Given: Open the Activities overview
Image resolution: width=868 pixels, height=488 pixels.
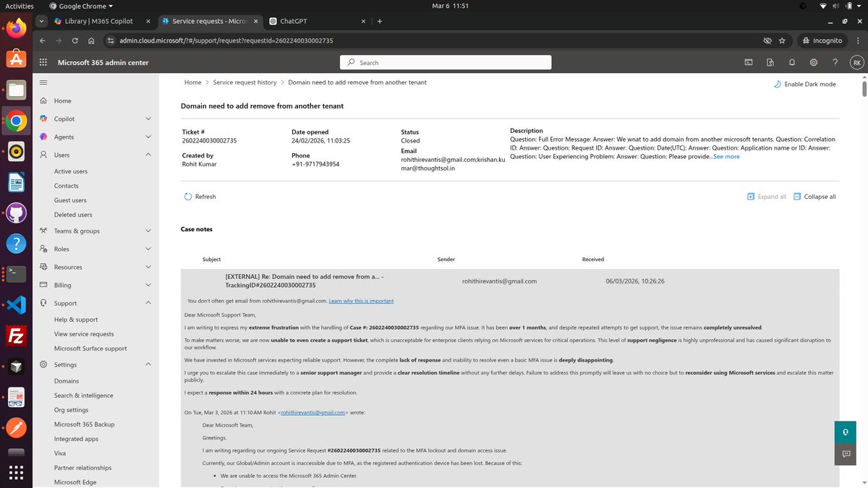Looking at the screenshot, I should click(19, 6).
